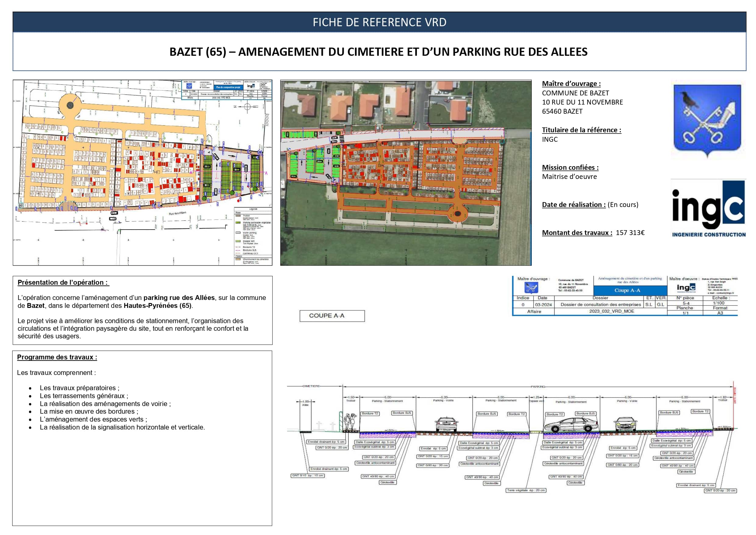Click 'Les travaux comprennent :' line

pos(56,373)
